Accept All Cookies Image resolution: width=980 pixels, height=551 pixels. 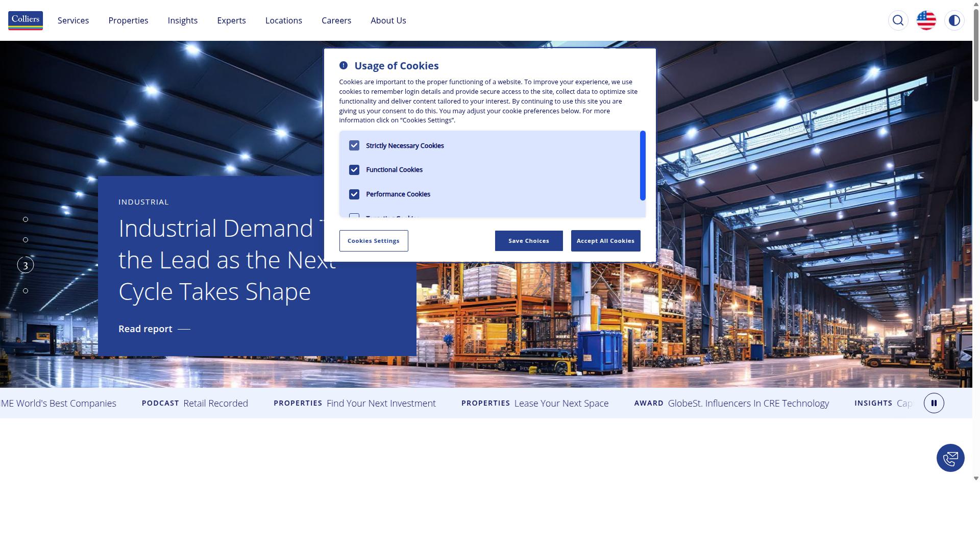605,241
